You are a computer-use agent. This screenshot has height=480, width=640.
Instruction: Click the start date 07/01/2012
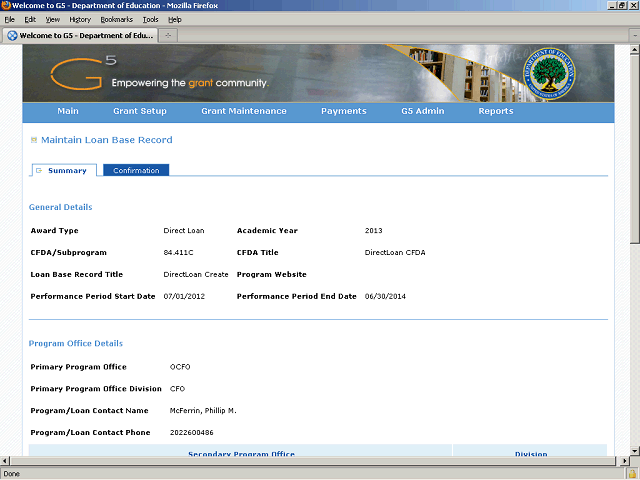coord(184,296)
